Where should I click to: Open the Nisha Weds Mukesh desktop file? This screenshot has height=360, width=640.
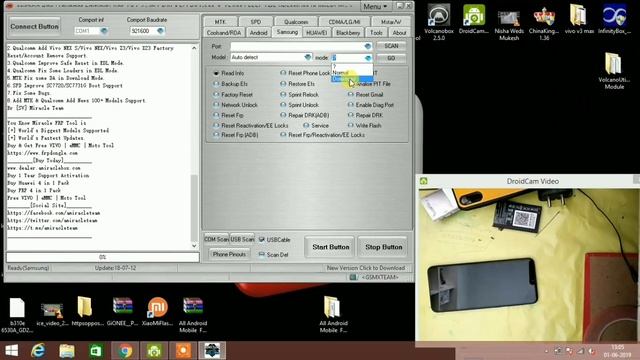click(x=509, y=24)
